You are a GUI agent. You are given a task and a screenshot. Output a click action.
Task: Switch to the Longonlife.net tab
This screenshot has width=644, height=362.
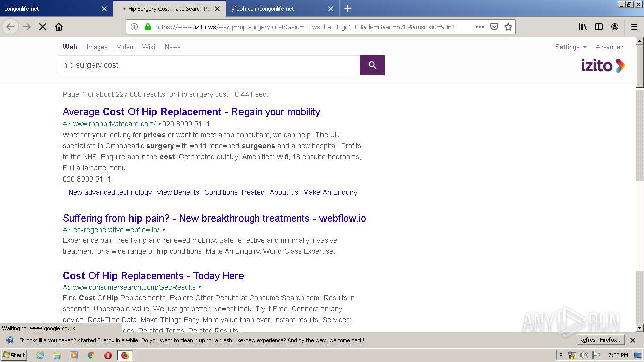[55, 9]
